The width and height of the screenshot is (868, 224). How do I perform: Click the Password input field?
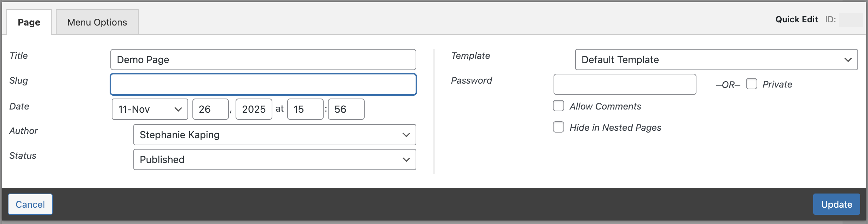tap(625, 84)
